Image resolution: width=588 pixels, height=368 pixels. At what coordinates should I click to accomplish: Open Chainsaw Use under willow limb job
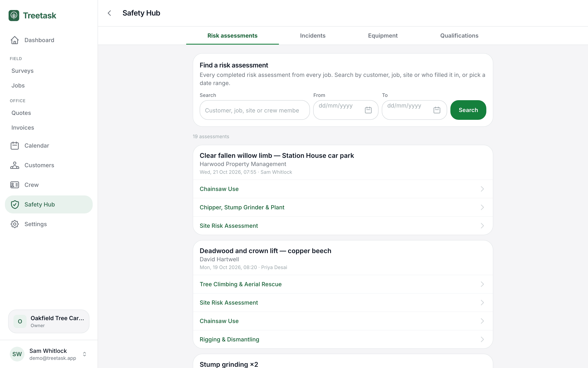pyautogui.click(x=343, y=189)
